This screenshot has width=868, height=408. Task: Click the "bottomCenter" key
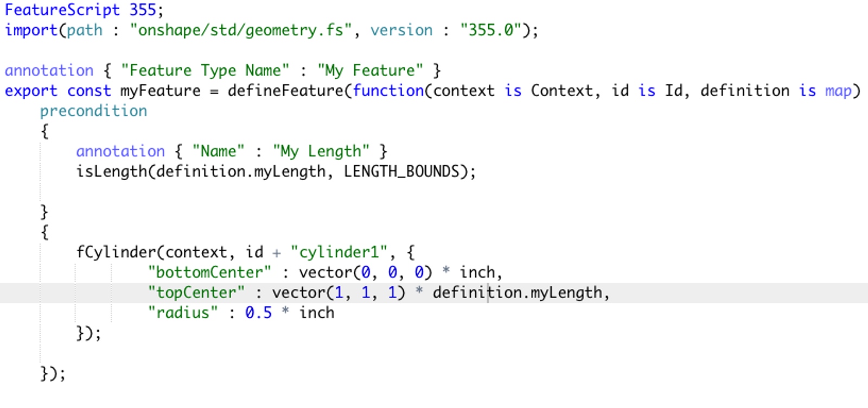coord(209,272)
